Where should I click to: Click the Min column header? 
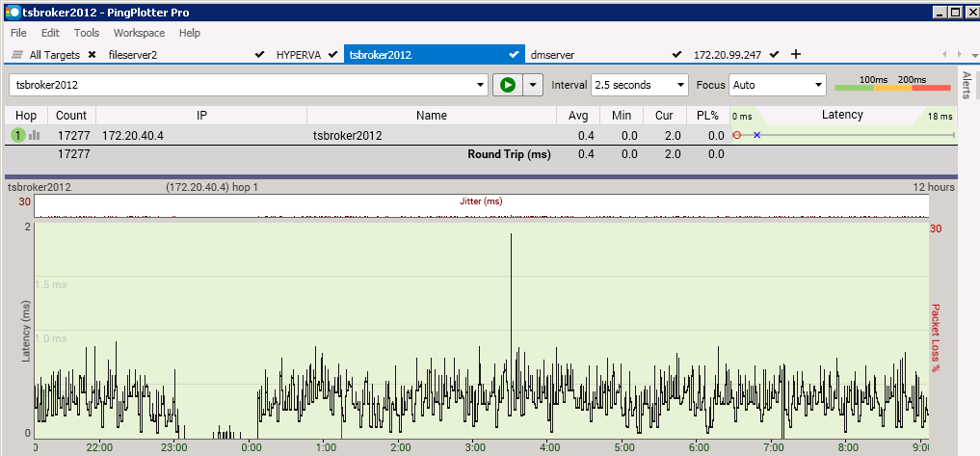(622, 116)
